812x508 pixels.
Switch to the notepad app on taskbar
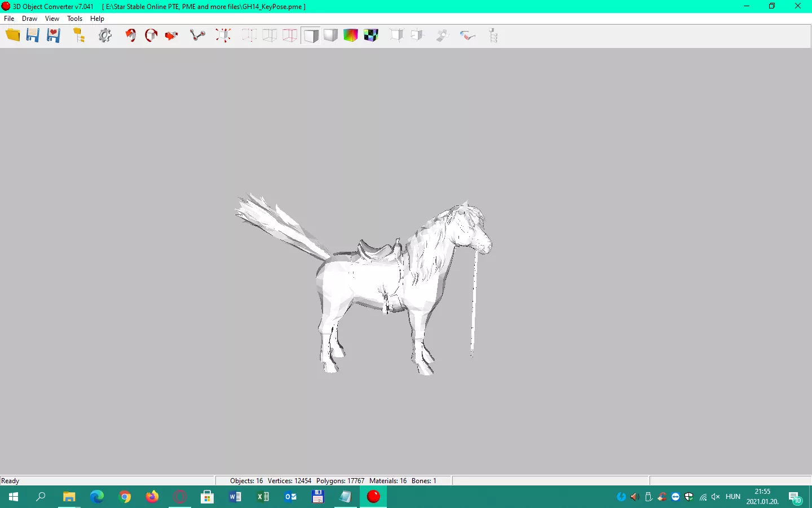pos(346,497)
